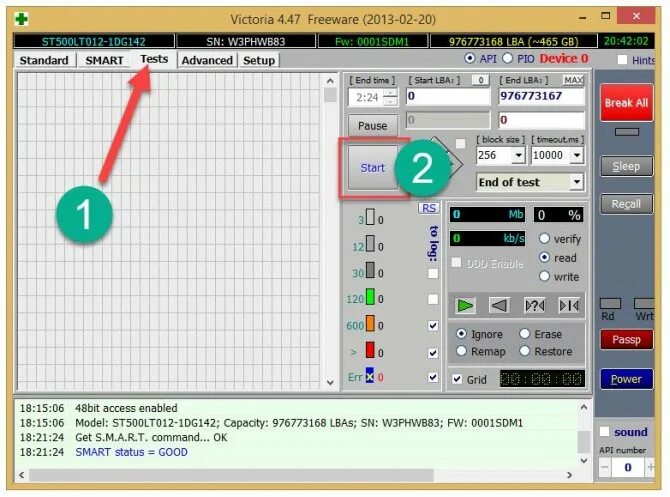Click the RS reset statistics label
The height and width of the screenshot is (497, 670).
coord(429,208)
